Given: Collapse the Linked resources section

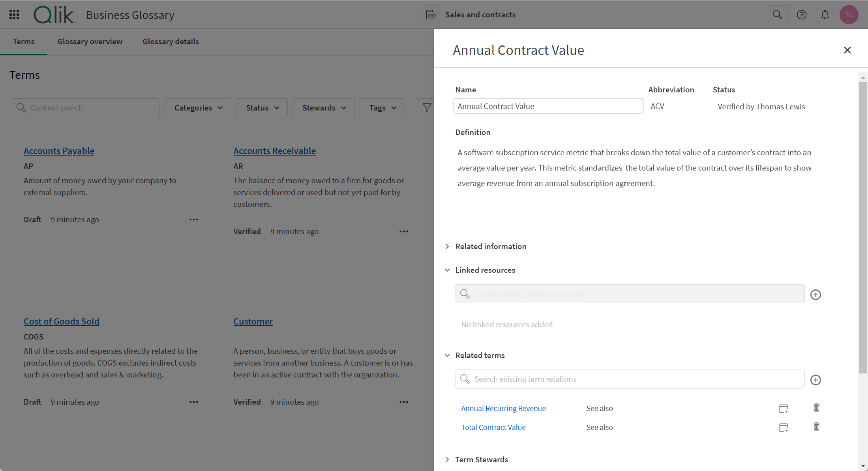Looking at the screenshot, I should (x=447, y=270).
